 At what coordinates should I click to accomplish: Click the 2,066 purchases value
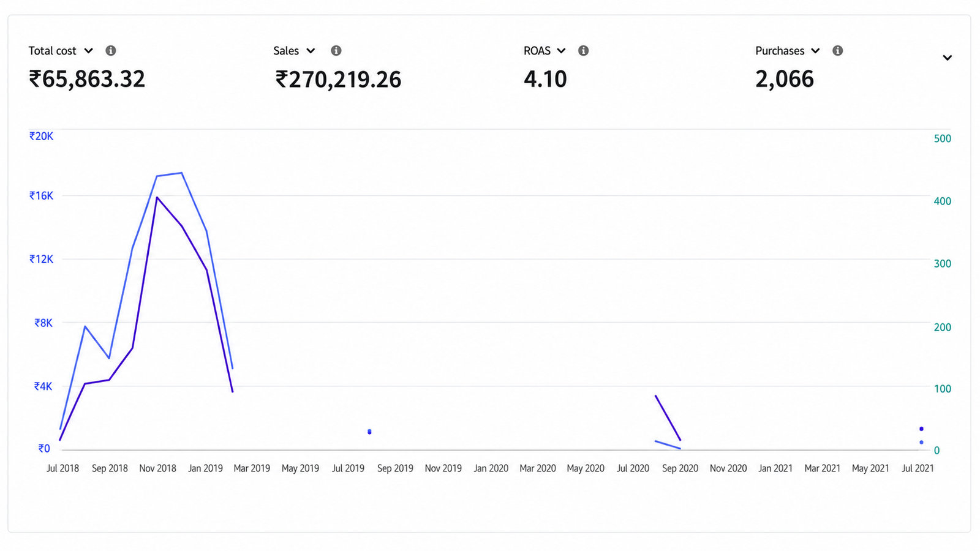click(x=785, y=79)
